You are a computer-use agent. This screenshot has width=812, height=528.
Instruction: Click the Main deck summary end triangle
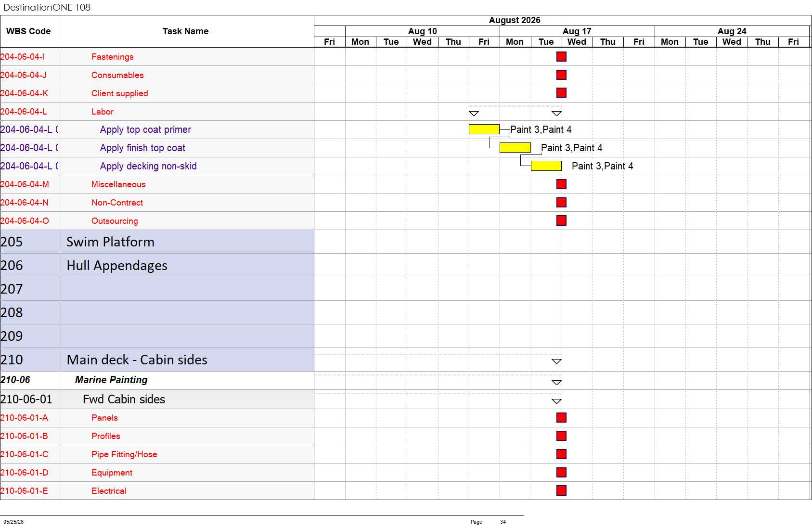pyautogui.click(x=556, y=361)
